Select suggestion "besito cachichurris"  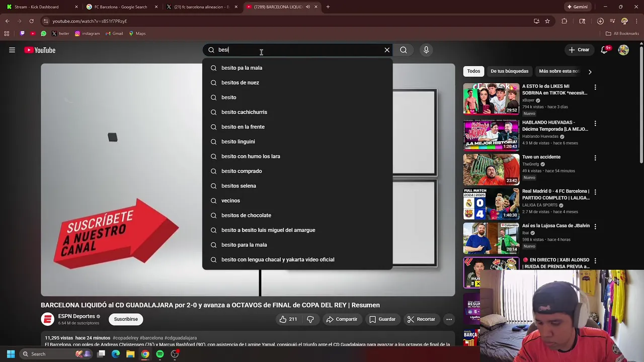pos(297,112)
